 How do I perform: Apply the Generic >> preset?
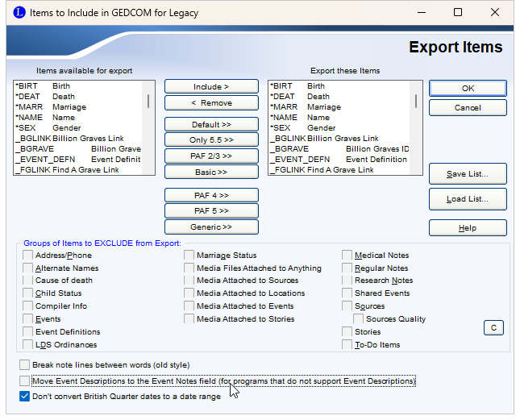[x=211, y=227]
